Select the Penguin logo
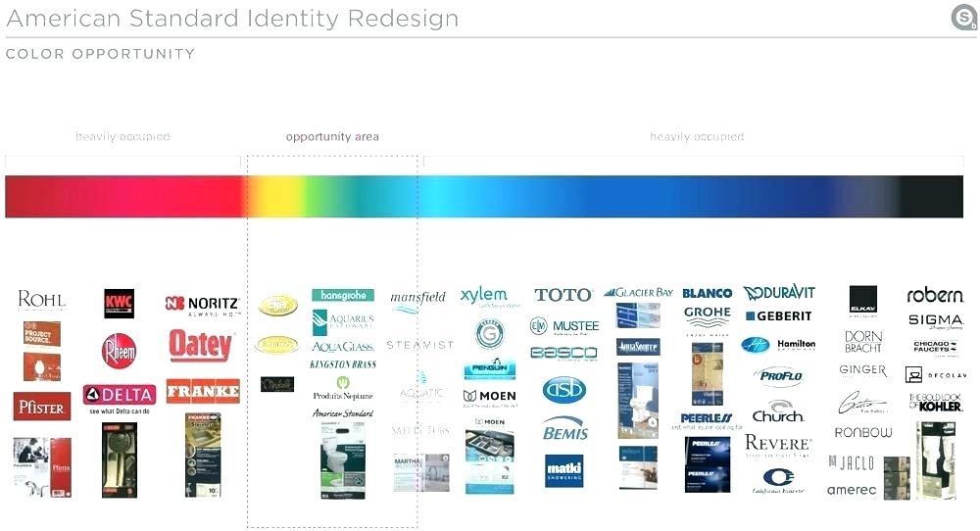Screen dimensions: 980x531 [490, 368]
